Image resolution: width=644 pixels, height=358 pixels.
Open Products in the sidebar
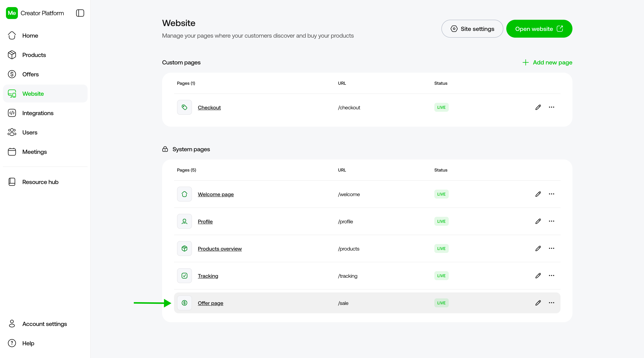click(x=45, y=55)
